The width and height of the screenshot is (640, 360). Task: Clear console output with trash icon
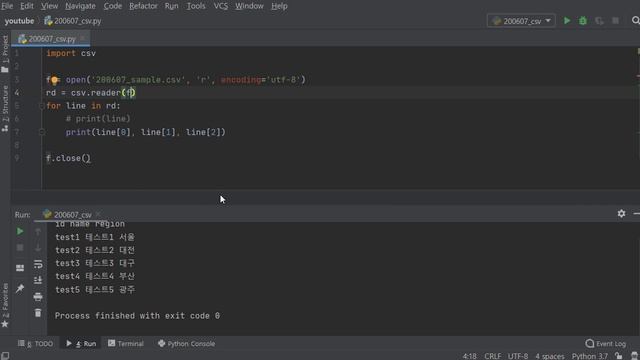pyautogui.click(x=38, y=313)
